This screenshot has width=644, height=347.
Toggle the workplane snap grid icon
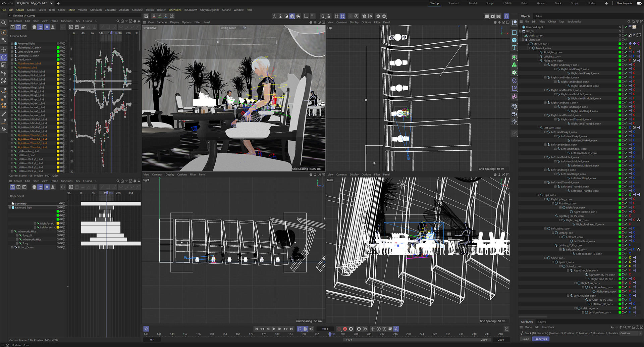(342, 16)
